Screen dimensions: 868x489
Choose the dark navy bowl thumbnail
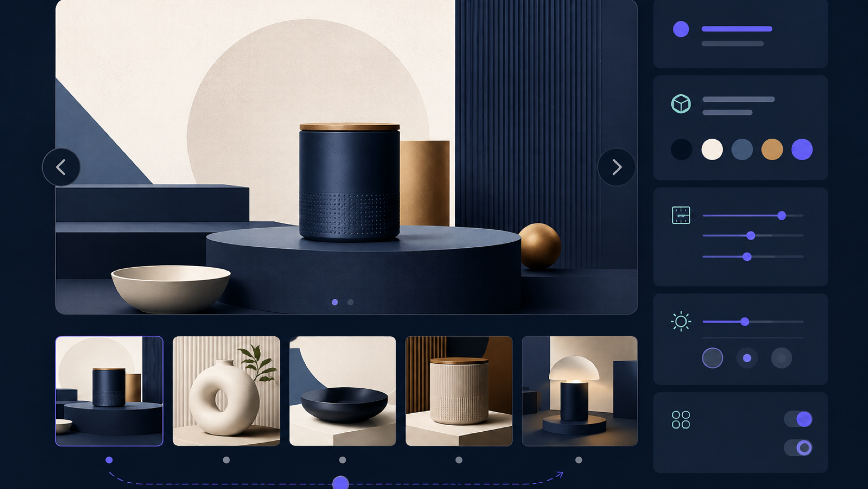[343, 391]
